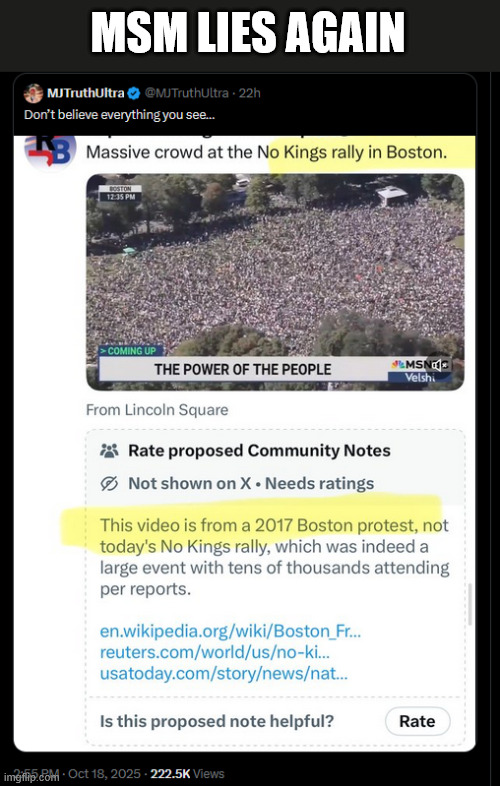The height and width of the screenshot is (786, 500).
Task: Click the 22h post time
Action: click(249, 93)
